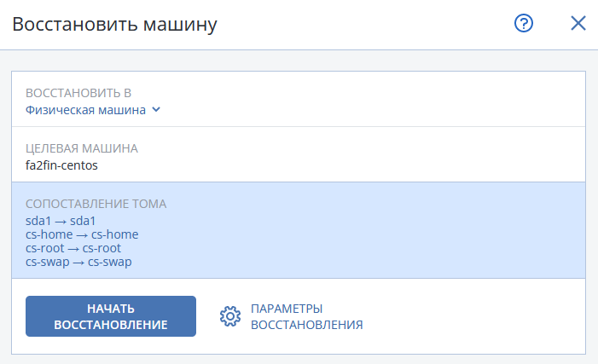Select the СОПОСТАВЛЕНИЕ ТОМА section heading
Screen dimensions: 598x364
[96, 204]
